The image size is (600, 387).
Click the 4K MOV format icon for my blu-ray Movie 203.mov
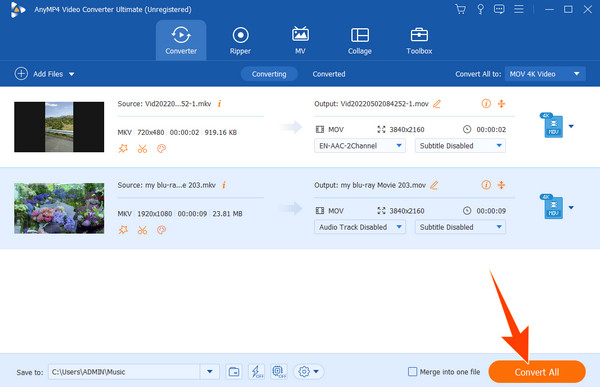[552, 206]
